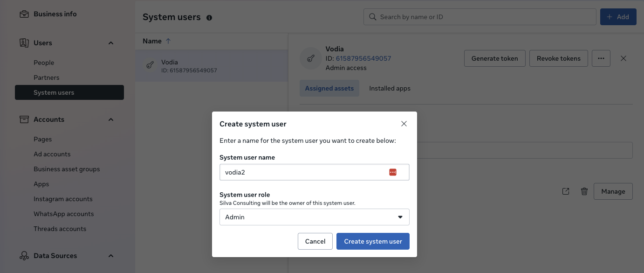Switch to the Installed apps tab
The width and height of the screenshot is (644, 273).
click(x=390, y=88)
